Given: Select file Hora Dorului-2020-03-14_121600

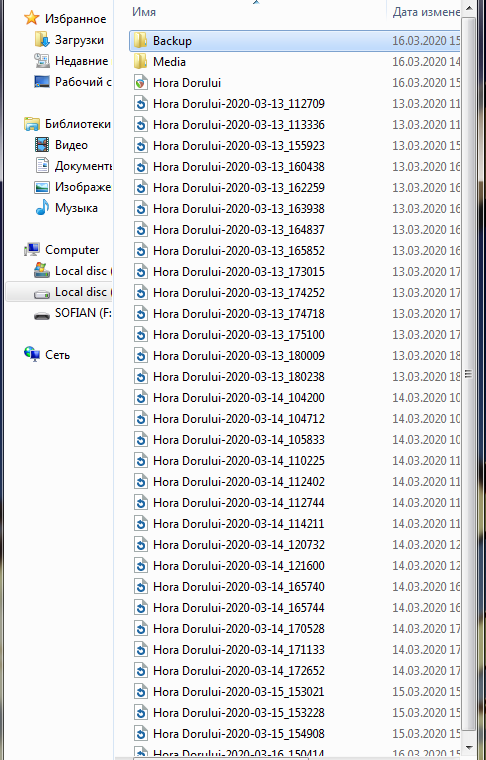Looking at the screenshot, I should pos(239,566).
